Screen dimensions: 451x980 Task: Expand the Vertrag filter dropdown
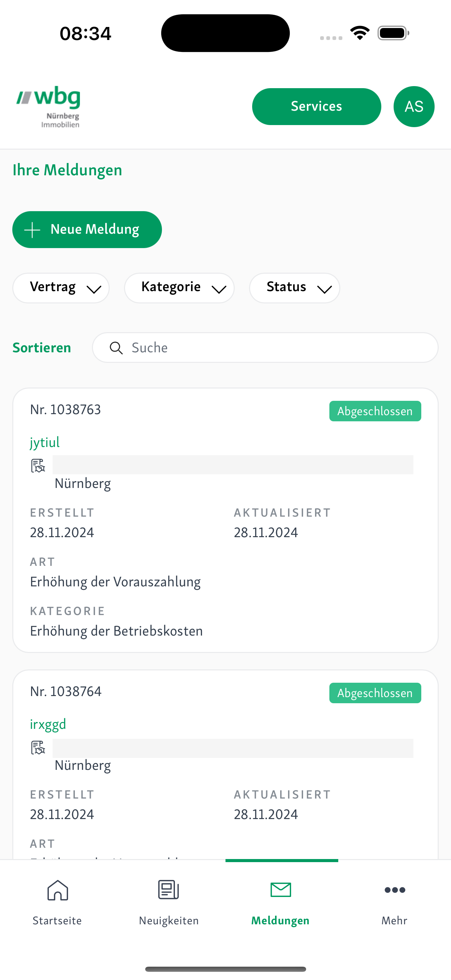[61, 288]
